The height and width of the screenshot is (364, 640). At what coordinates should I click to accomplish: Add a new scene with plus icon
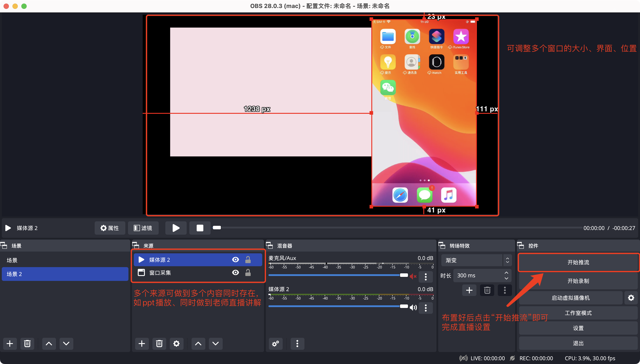click(x=10, y=344)
